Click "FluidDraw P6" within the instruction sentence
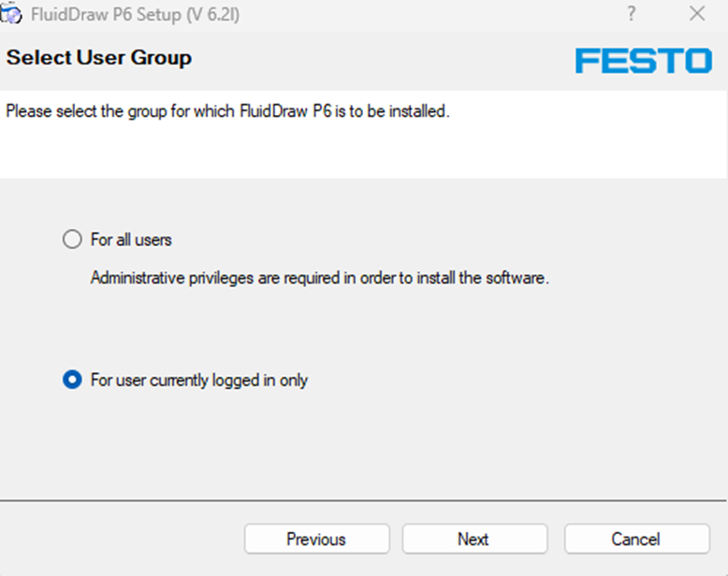 coord(285,111)
